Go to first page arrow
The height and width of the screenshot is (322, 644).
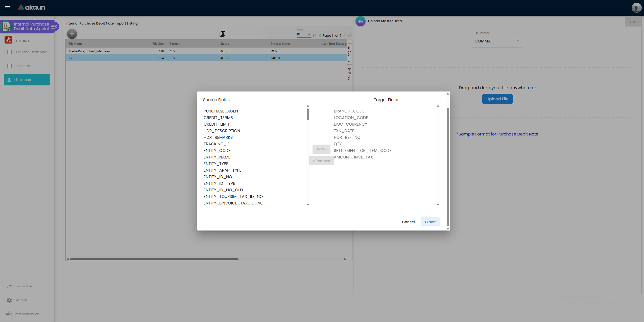(x=315, y=35)
